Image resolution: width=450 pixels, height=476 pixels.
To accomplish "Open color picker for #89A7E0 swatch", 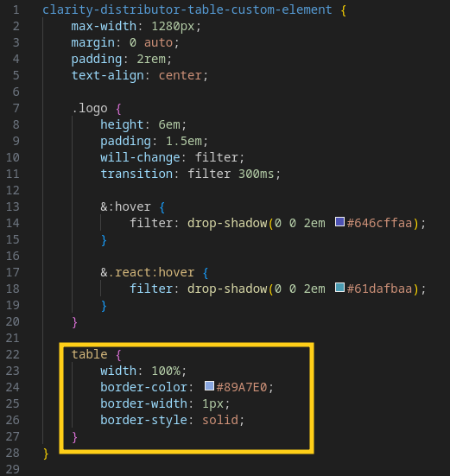I will pyautogui.click(x=209, y=386).
